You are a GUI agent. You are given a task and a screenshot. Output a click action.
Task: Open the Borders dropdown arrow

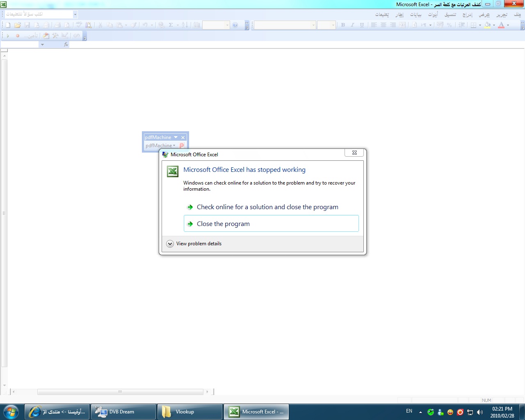pos(480,25)
